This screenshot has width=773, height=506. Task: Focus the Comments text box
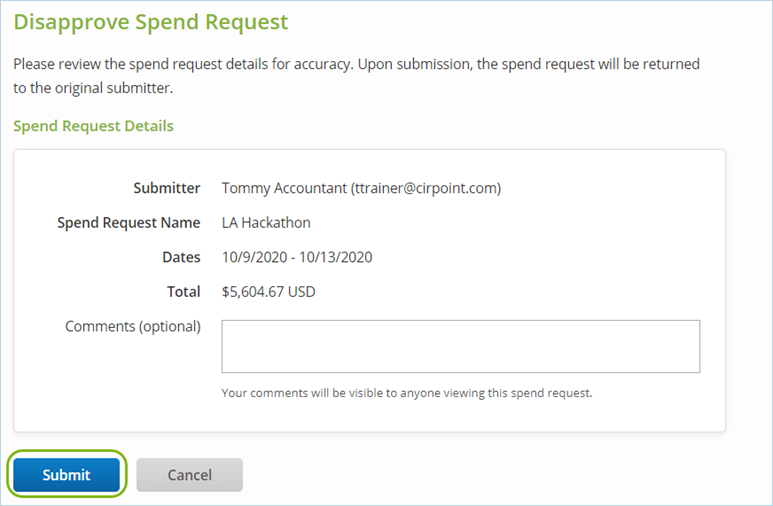coord(460,346)
